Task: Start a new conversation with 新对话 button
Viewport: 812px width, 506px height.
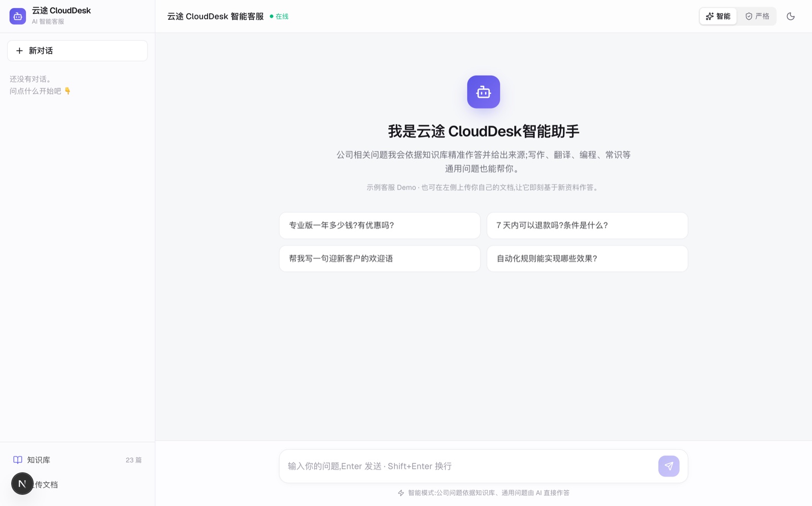Action: point(77,51)
